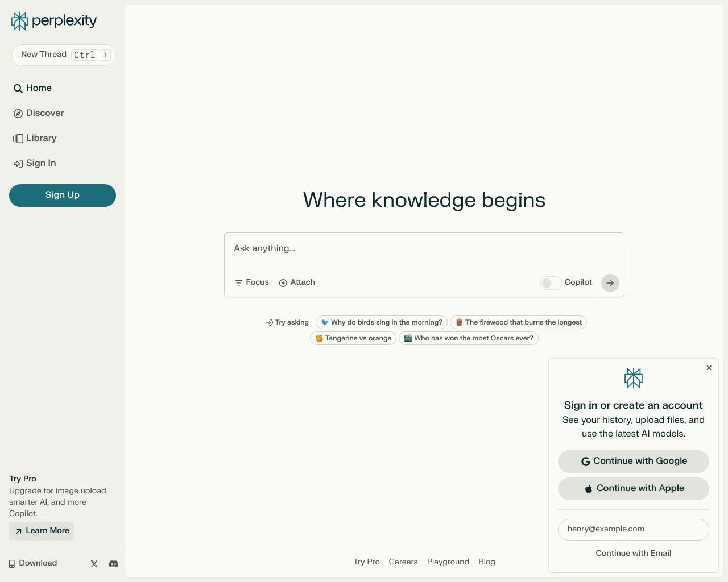Open the Playground footer link

pos(448,562)
